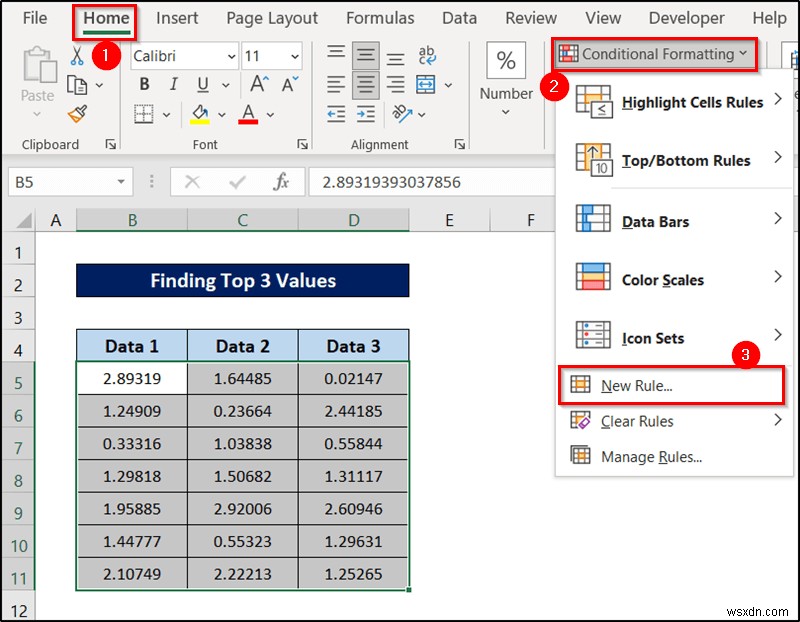Toggle Bold formatting
Viewport: 800px width, 622px height.
click(x=143, y=85)
